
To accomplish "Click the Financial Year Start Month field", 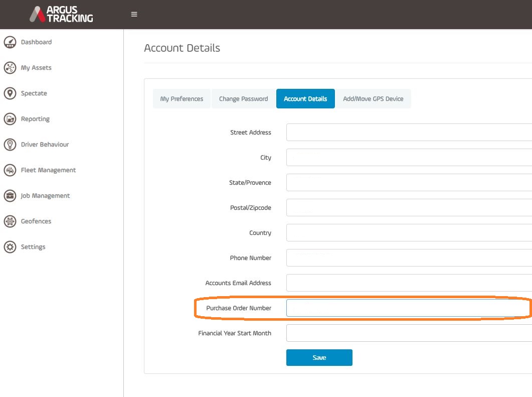I will point(409,333).
